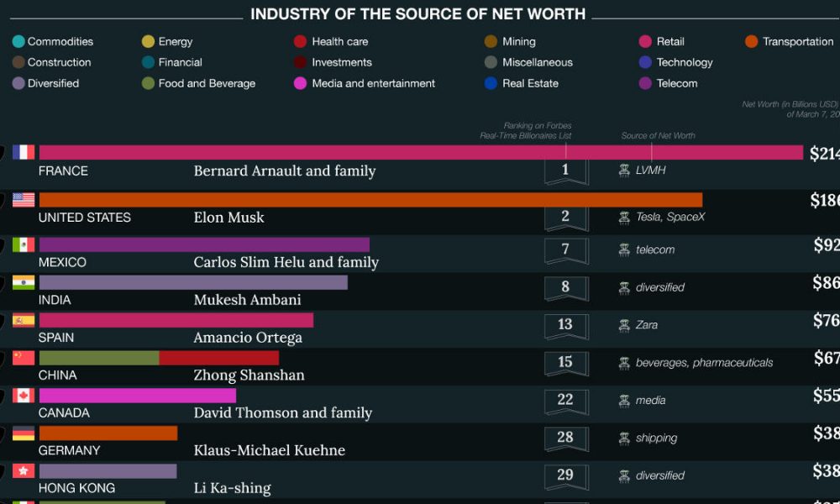Click the Retail legend color swatch
This screenshot has height=504, width=840.
coord(643,41)
